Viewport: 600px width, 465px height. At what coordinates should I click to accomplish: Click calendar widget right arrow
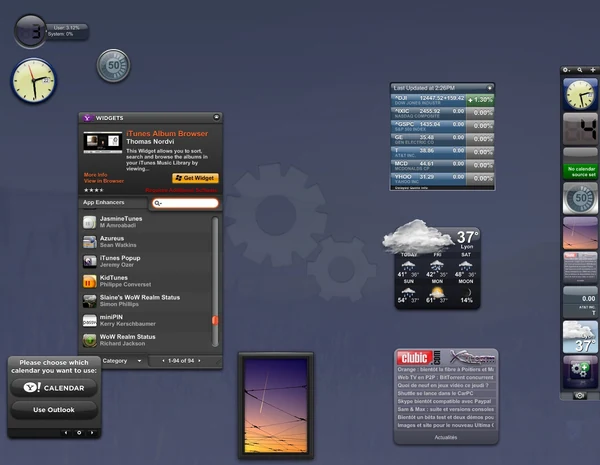pos(92,433)
